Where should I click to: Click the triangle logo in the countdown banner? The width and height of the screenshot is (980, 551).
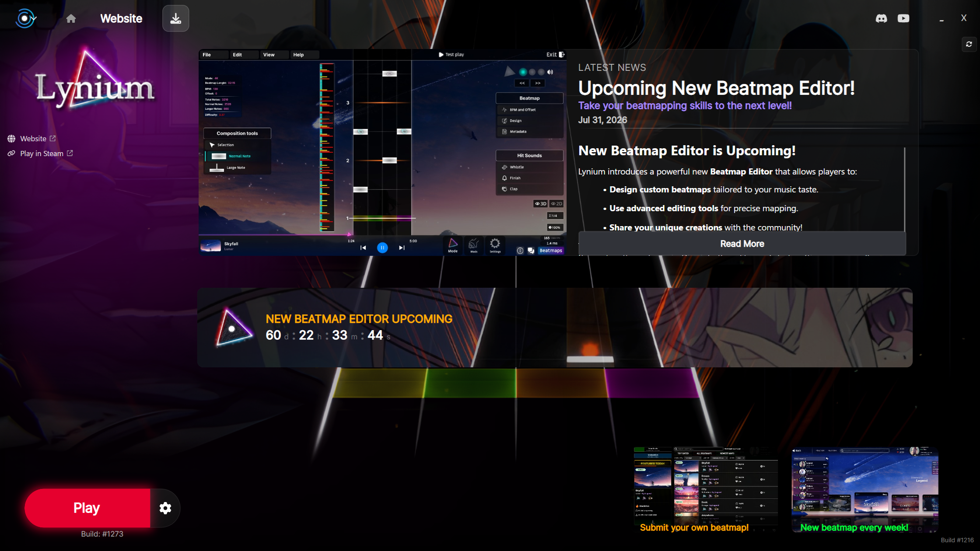click(x=234, y=328)
